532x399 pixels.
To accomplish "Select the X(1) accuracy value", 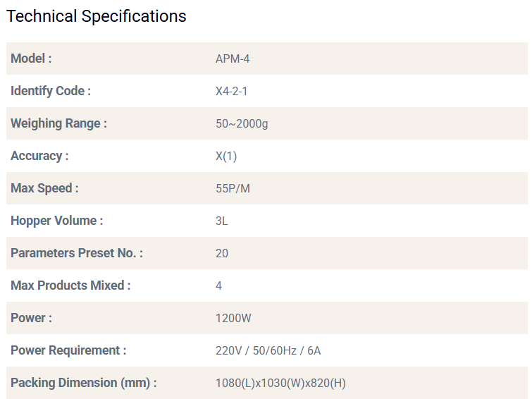I will (x=226, y=156).
